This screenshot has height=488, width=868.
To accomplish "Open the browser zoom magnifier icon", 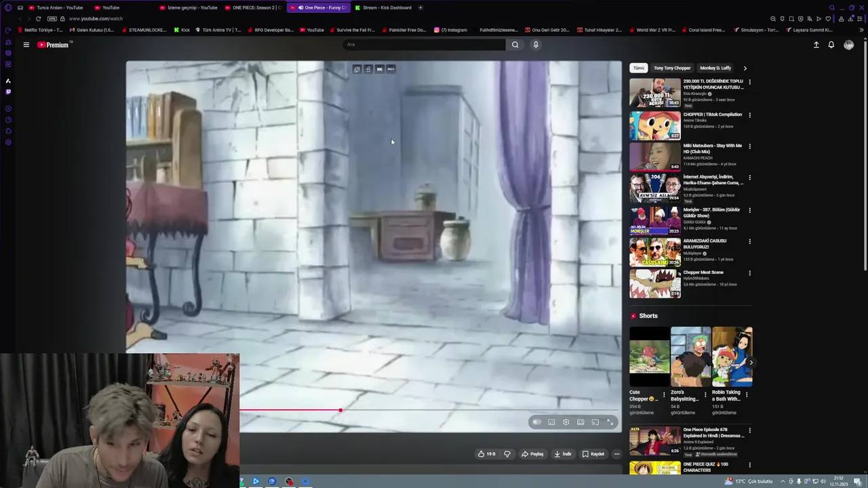I will point(773,19).
